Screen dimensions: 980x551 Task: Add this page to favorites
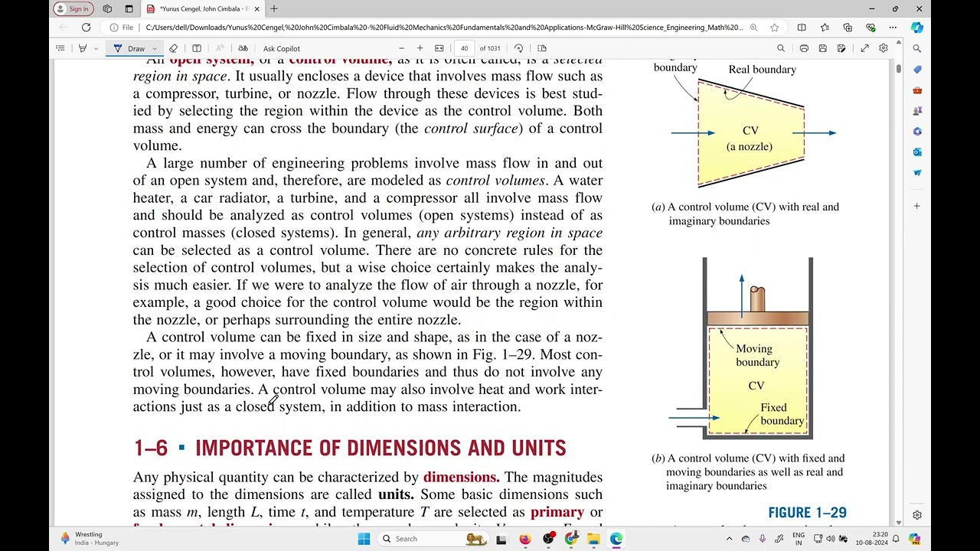[x=775, y=28]
